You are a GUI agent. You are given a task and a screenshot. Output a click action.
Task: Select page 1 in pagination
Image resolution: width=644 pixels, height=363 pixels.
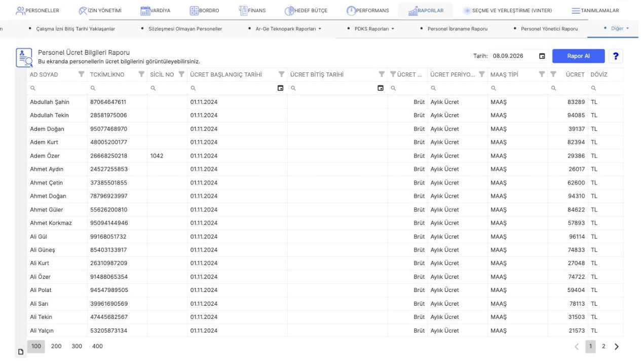click(x=591, y=346)
